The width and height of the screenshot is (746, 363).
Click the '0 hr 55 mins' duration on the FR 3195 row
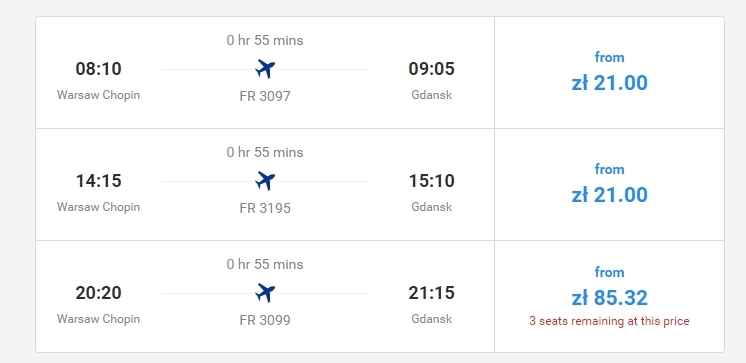[265, 152]
